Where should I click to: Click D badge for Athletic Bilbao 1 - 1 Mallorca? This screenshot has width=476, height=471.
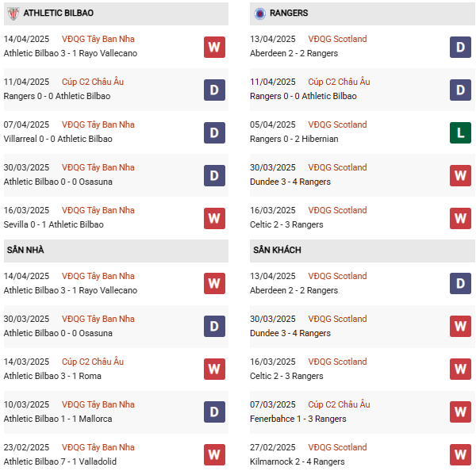(x=214, y=412)
